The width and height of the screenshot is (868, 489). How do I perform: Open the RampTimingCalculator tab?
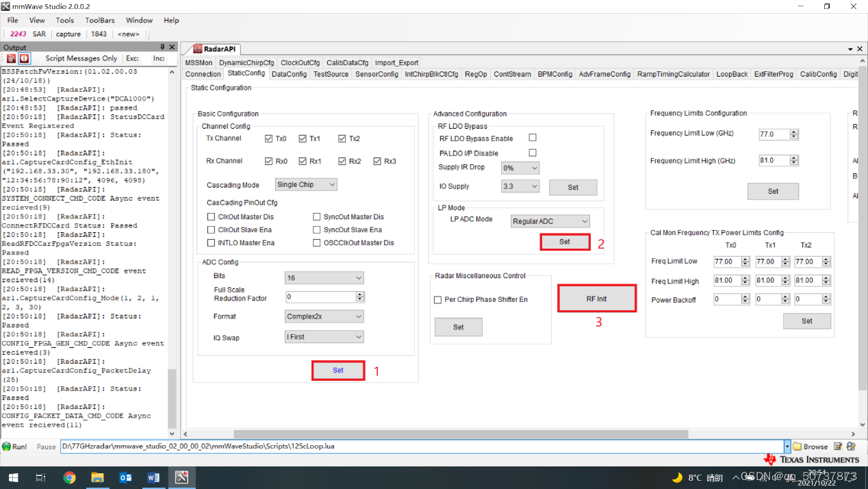point(673,74)
